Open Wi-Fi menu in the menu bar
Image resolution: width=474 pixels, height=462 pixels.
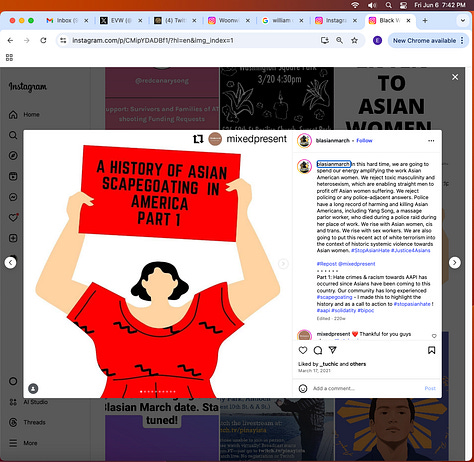(355, 5)
